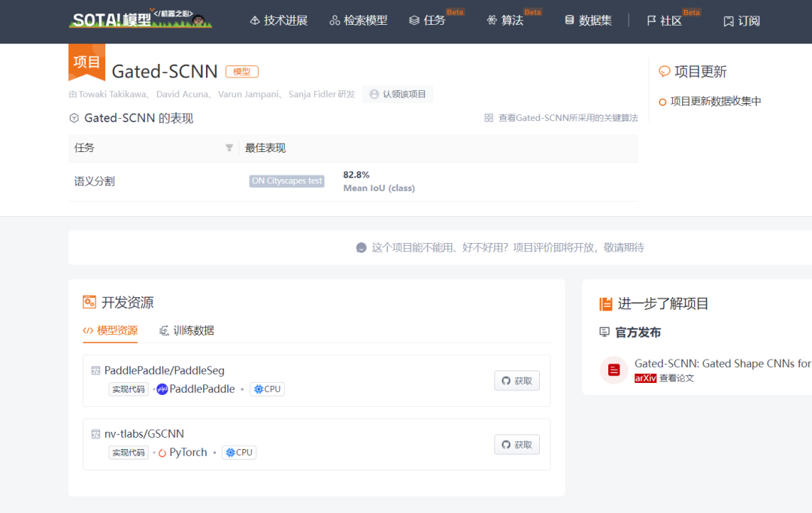Open the 检索模型 nav menu
Image resolution: width=812 pixels, height=513 pixels.
coord(359,21)
